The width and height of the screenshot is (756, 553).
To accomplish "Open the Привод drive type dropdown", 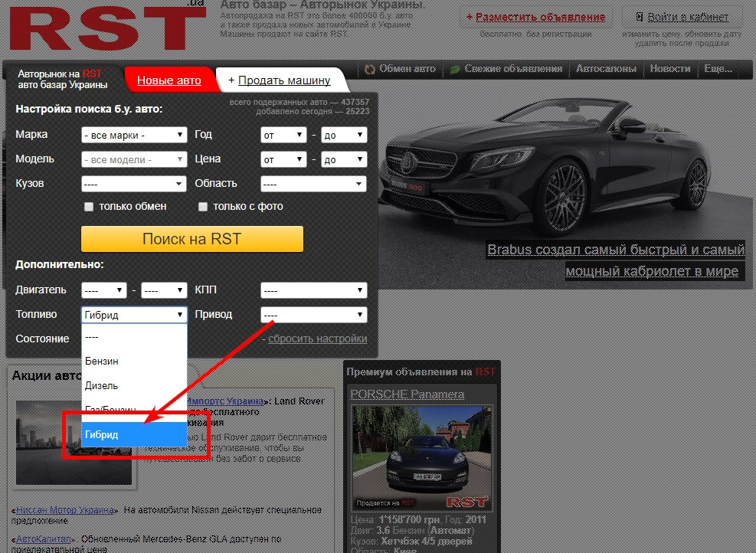I will coord(314,315).
